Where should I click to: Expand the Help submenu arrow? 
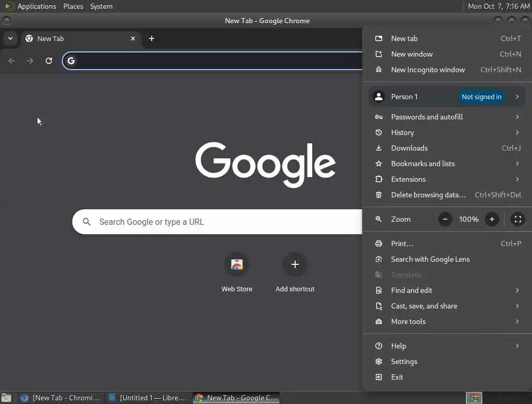(x=517, y=346)
